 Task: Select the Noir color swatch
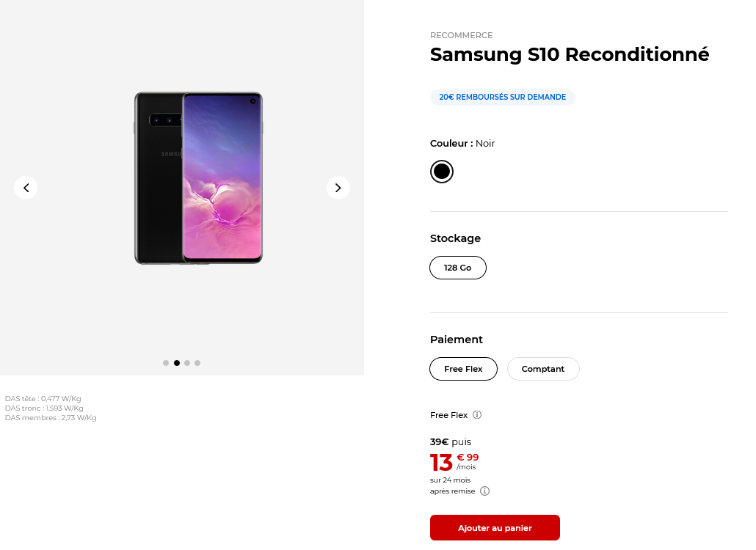pyautogui.click(x=441, y=172)
